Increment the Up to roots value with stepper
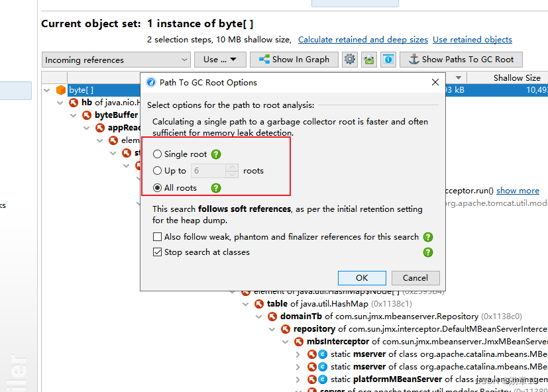This screenshot has height=392, width=548. 232,168
